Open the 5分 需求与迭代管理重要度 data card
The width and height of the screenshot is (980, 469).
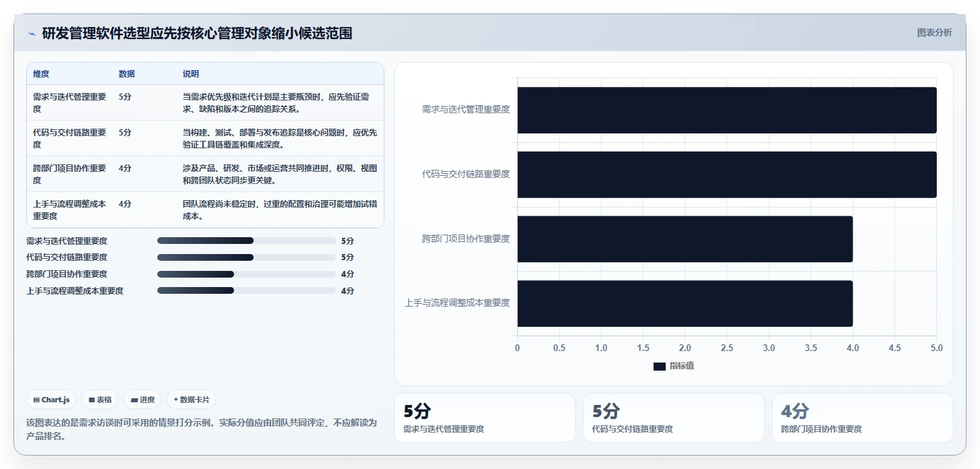pyautogui.click(x=485, y=418)
